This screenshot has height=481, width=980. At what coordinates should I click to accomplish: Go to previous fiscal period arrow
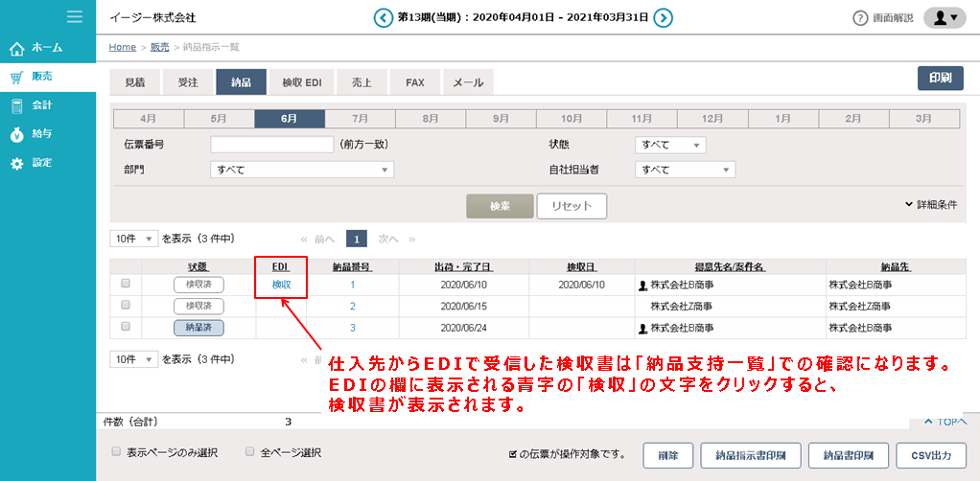pos(384,17)
